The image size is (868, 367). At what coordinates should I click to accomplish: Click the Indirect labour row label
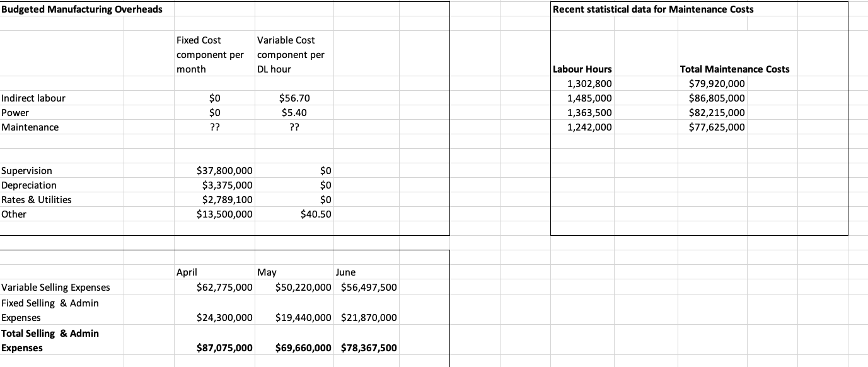[x=33, y=98]
